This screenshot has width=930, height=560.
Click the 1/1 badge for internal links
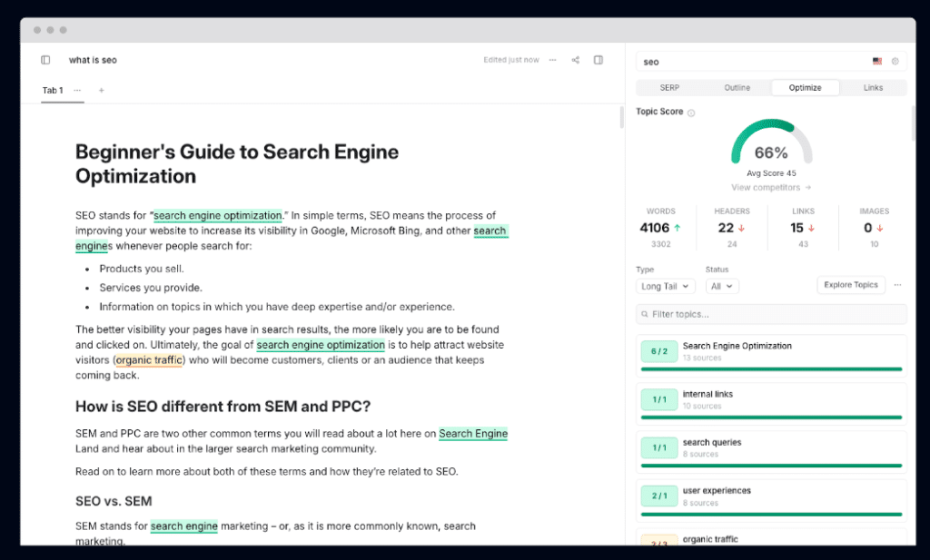tap(659, 399)
